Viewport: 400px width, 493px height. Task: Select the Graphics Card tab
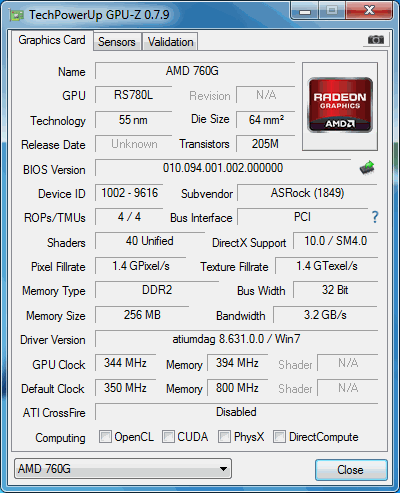point(52,40)
